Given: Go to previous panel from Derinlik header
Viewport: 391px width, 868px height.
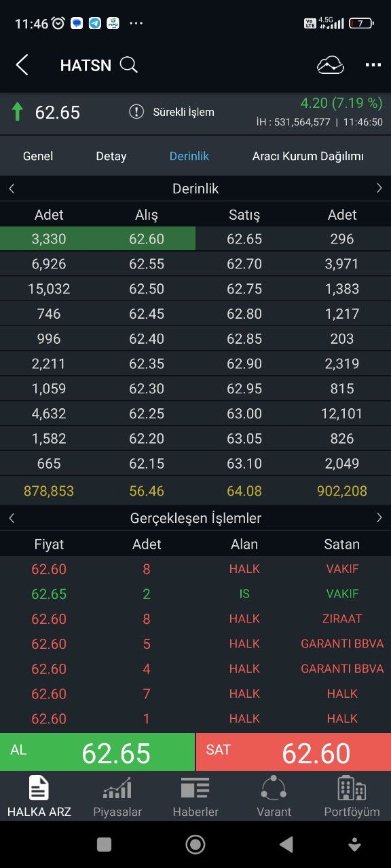Looking at the screenshot, I should click(12, 189).
